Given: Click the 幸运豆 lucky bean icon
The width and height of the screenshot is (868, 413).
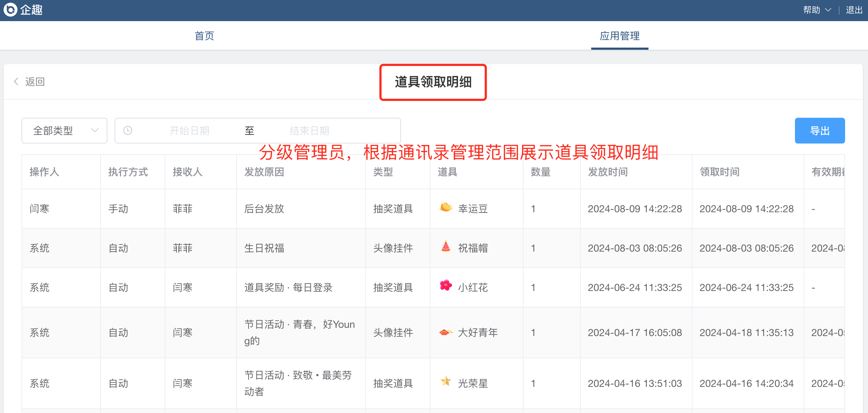Looking at the screenshot, I should 446,207.
